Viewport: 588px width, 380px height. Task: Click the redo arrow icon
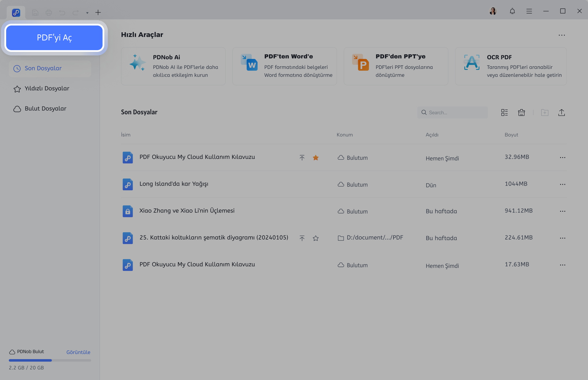(75, 13)
